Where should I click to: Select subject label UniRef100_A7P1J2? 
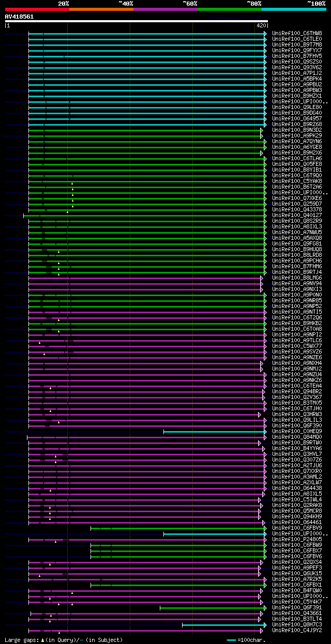pyautogui.click(x=297, y=73)
